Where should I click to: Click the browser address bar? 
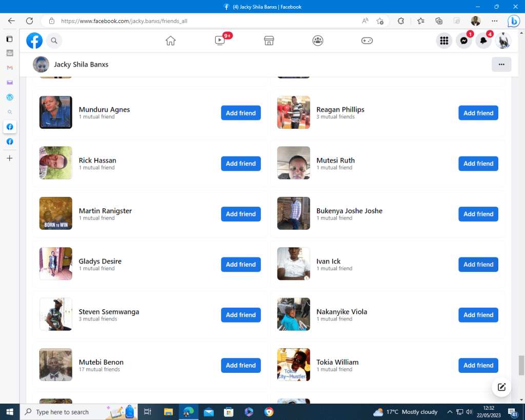(x=205, y=21)
